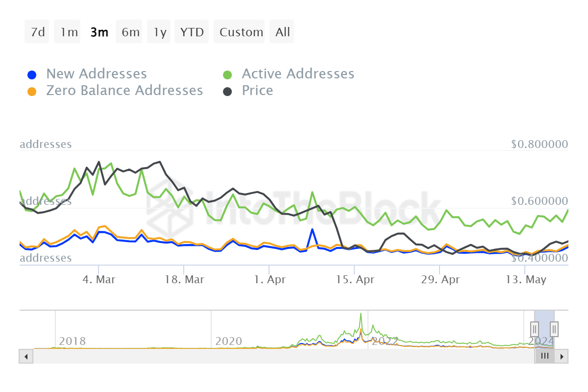Click the right navigator scroll arrow

[x=563, y=356]
